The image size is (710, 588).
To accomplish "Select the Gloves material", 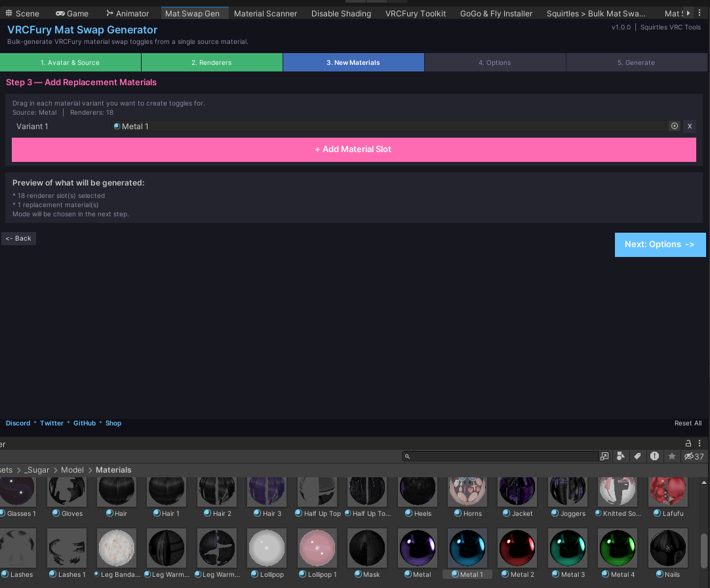I will click(x=67, y=497).
